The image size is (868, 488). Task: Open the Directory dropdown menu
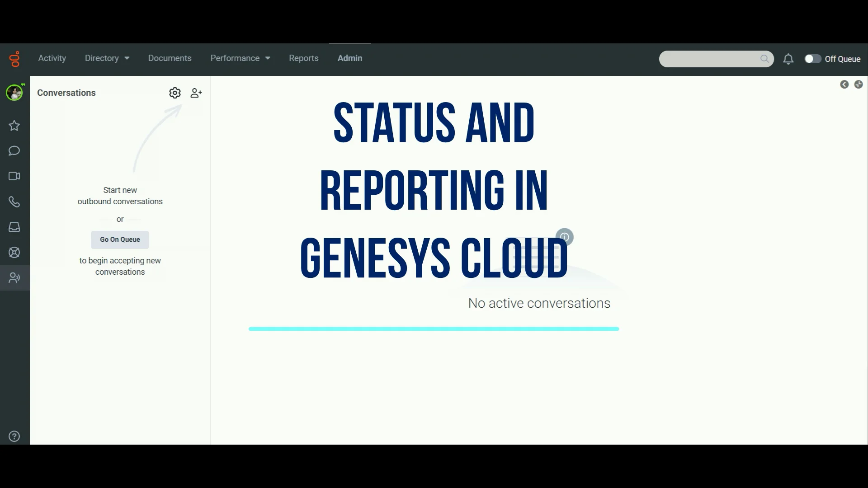[107, 58]
